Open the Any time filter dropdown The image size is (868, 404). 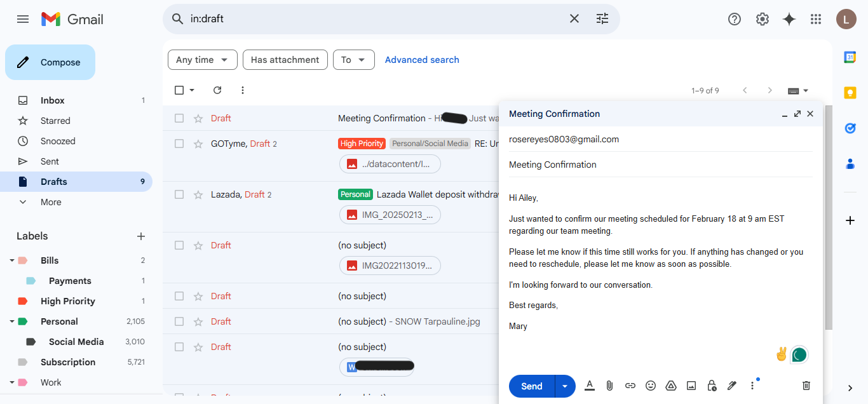(202, 60)
